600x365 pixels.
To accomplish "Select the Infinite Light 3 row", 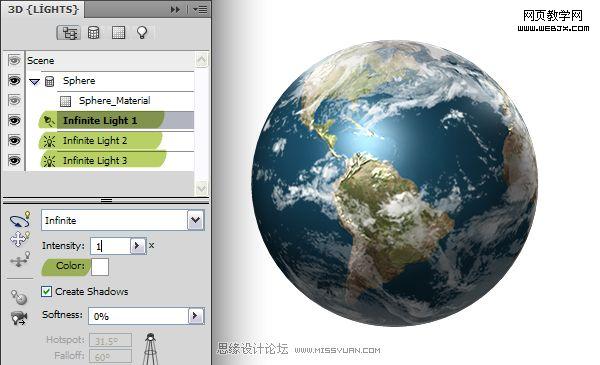I will coord(110,161).
